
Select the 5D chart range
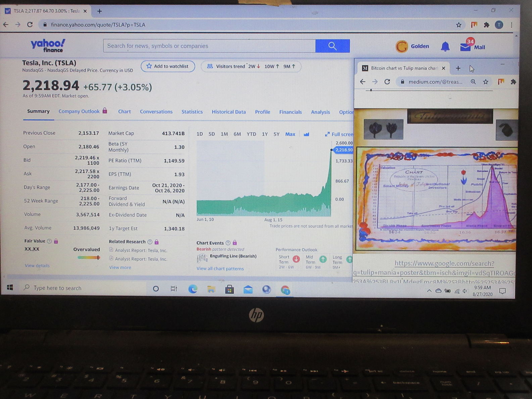[x=211, y=134]
